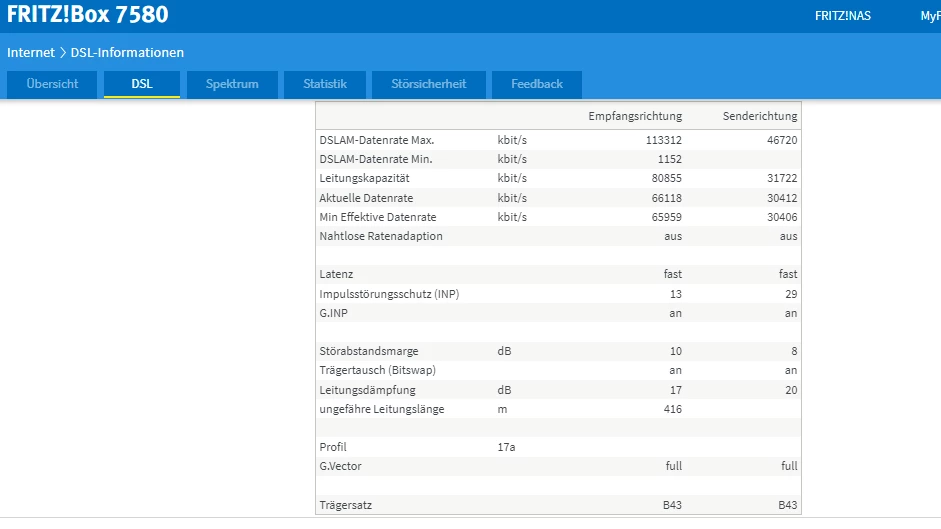Click the Empfangsrichtung column header
The image size is (941, 529).
[635, 117]
